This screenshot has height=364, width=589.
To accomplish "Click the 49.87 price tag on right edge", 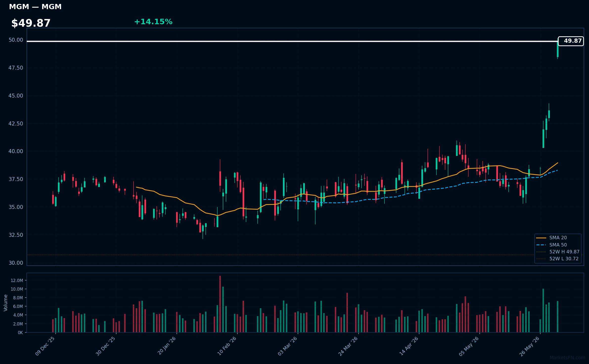I will tap(571, 41).
